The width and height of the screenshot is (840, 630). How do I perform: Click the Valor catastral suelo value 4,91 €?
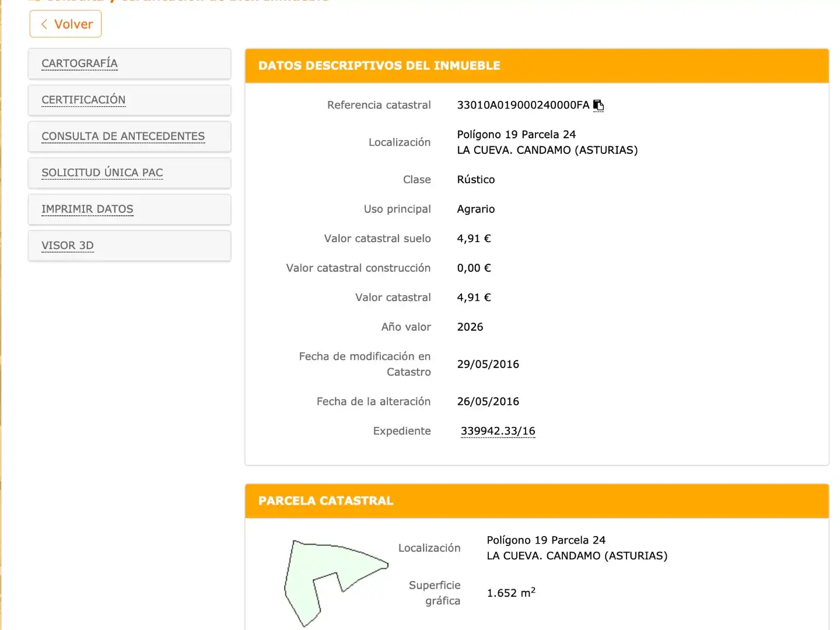pyautogui.click(x=474, y=239)
